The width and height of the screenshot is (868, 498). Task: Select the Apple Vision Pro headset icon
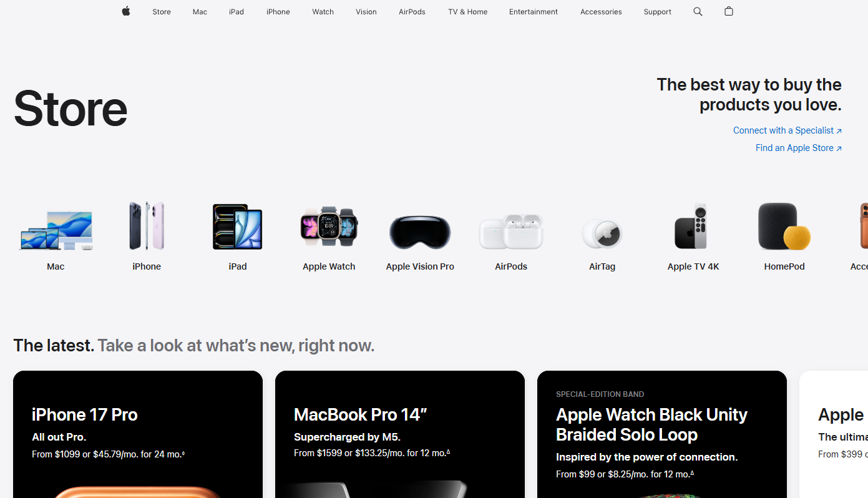(420, 232)
